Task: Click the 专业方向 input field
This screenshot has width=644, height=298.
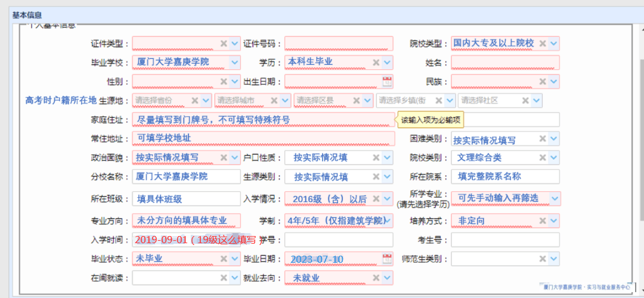Action: pos(187,221)
